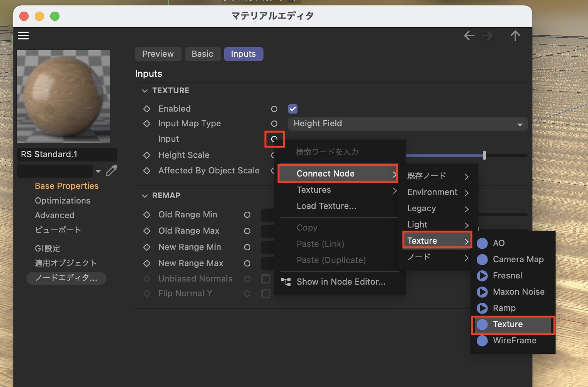Switch to the Preview tab
Image resolution: width=588 pixels, height=387 pixels.
[x=158, y=54]
